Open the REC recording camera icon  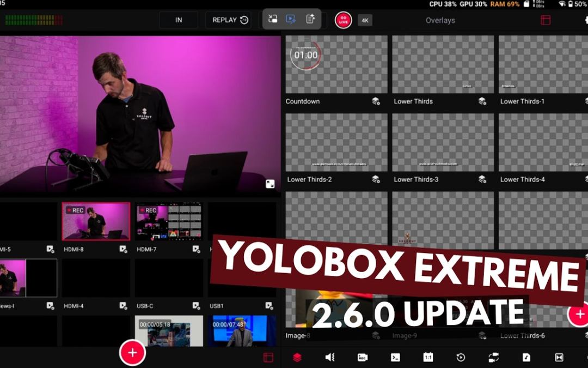363,358
